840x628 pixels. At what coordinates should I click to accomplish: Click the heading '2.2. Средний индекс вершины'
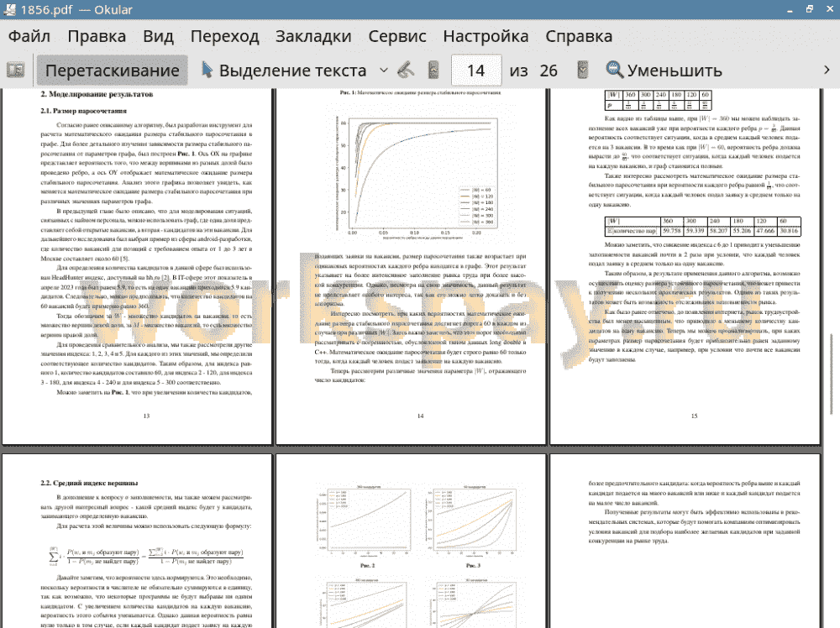click(x=89, y=483)
